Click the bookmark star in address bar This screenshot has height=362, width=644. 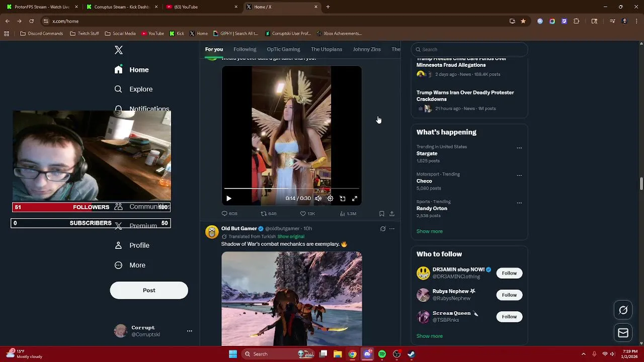523,21
